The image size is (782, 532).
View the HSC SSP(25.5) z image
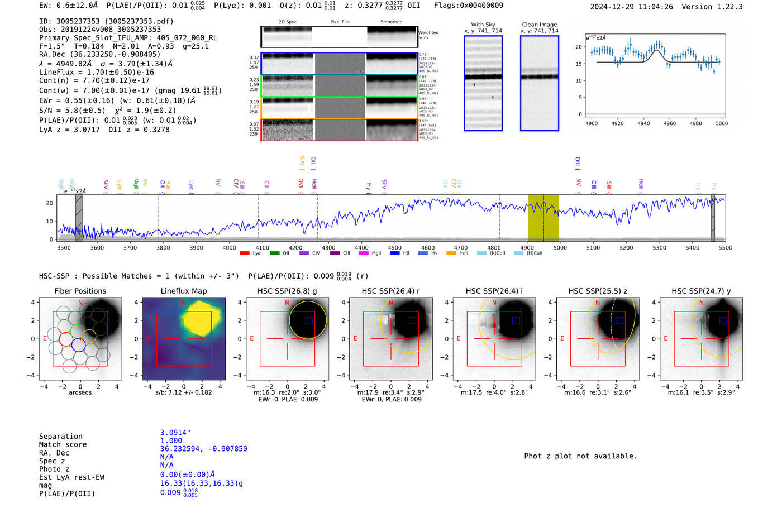click(598, 338)
